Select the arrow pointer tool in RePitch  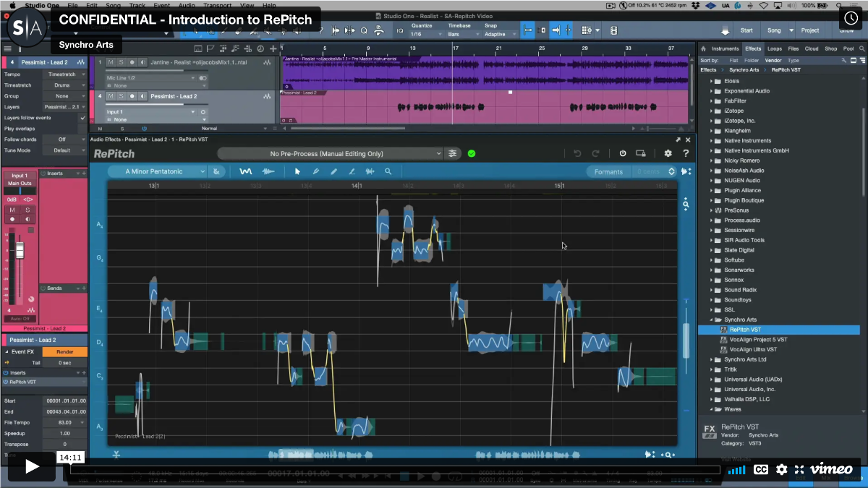click(297, 171)
